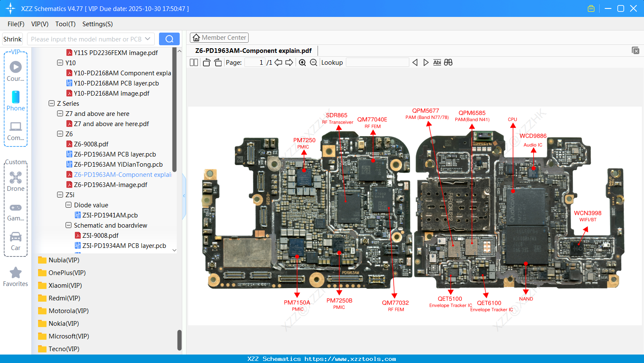Rotate the PDF page clockwise
This screenshot has width=644, height=363.
tap(217, 62)
